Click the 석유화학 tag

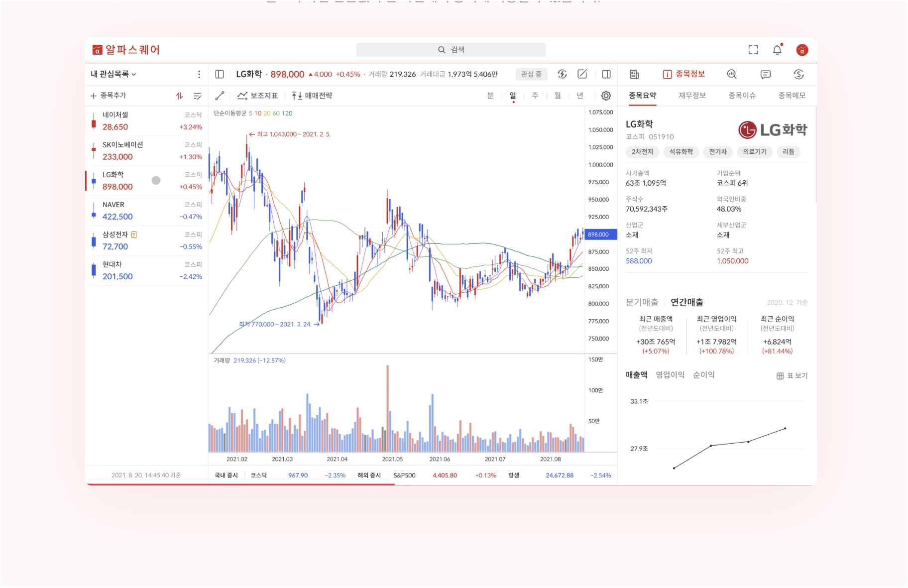coord(681,152)
